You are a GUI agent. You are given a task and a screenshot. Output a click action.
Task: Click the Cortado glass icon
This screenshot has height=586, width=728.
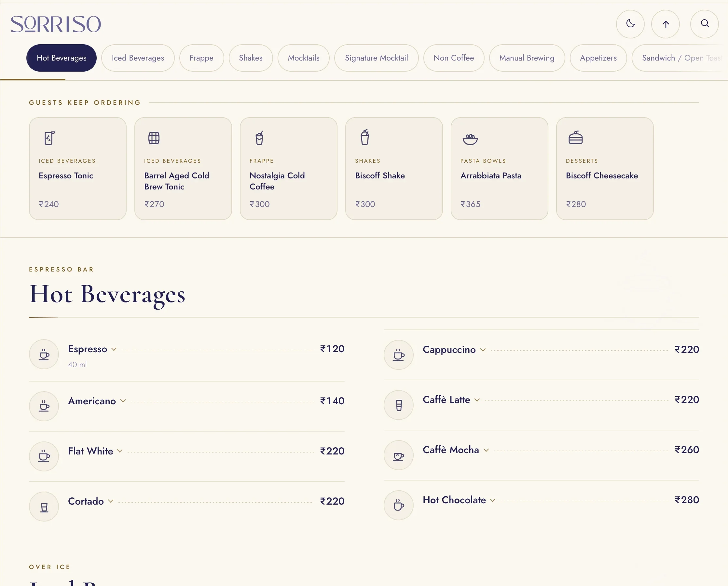[44, 506]
